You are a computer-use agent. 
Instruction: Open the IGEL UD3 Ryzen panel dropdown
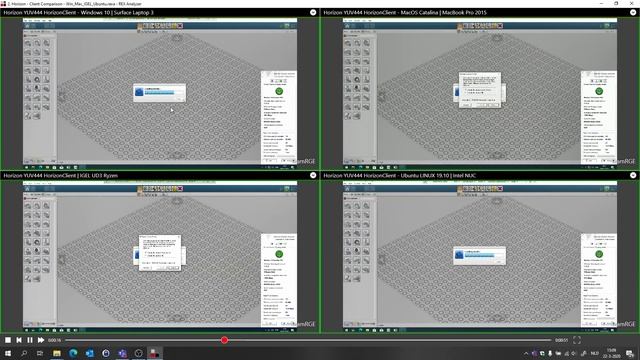point(313,176)
